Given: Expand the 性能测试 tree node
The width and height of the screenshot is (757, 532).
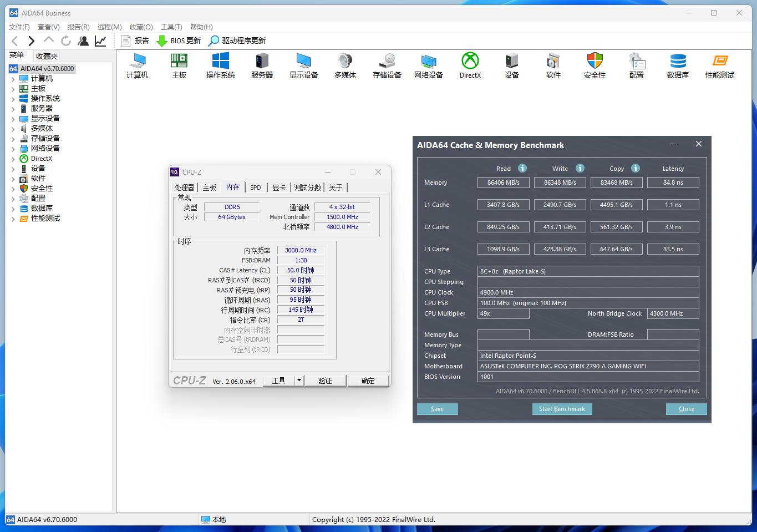Looking at the screenshot, I should [x=13, y=219].
